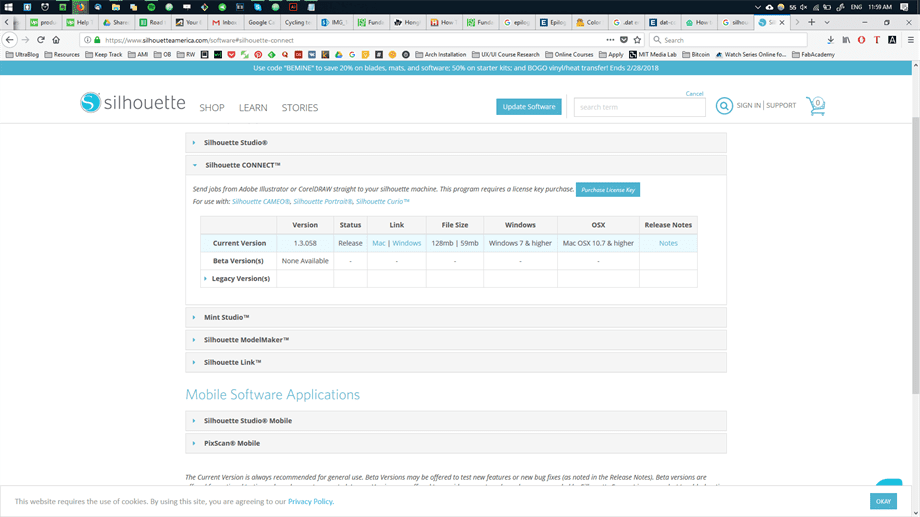Open the MIT Media Lab bookmark
This screenshot has width=920, height=517.
click(652, 55)
